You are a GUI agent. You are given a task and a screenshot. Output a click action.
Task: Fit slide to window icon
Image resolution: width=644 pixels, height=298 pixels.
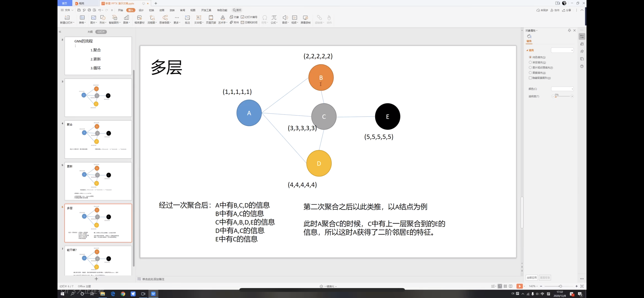point(582,286)
